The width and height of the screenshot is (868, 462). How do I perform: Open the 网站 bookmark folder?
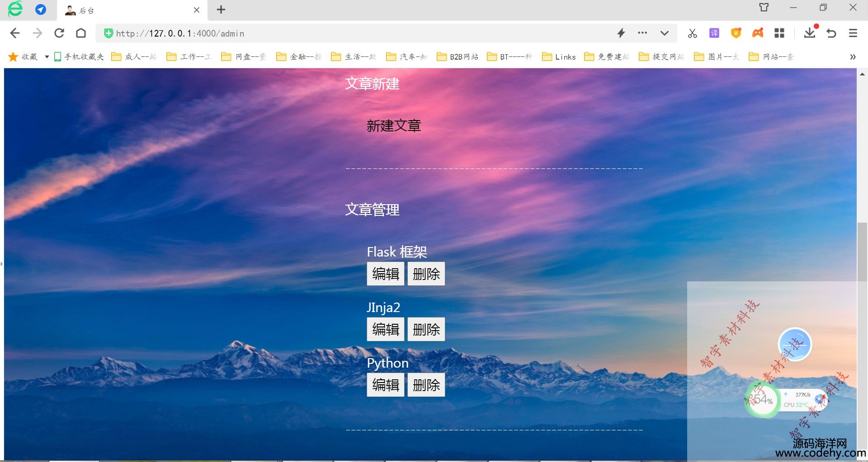pyautogui.click(x=771, y=56)
